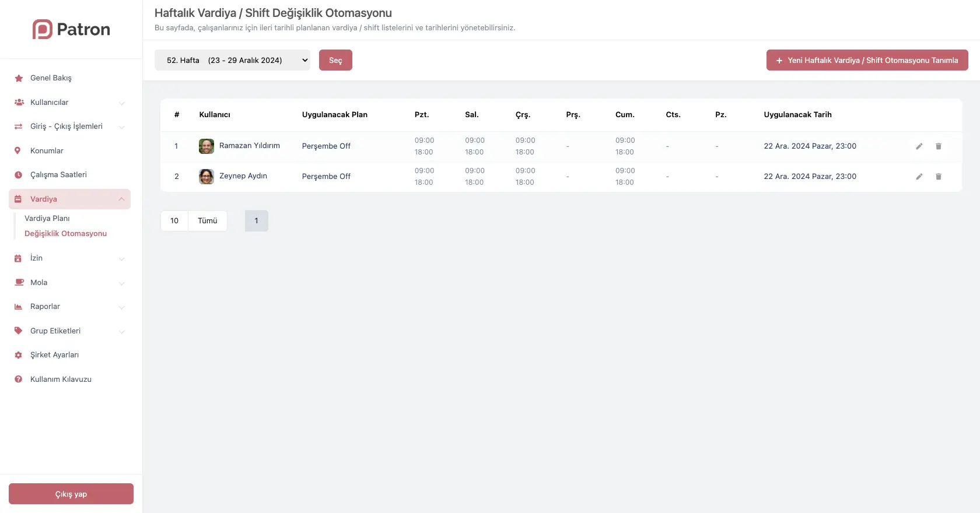Click the Patron logo

point(71,29)
